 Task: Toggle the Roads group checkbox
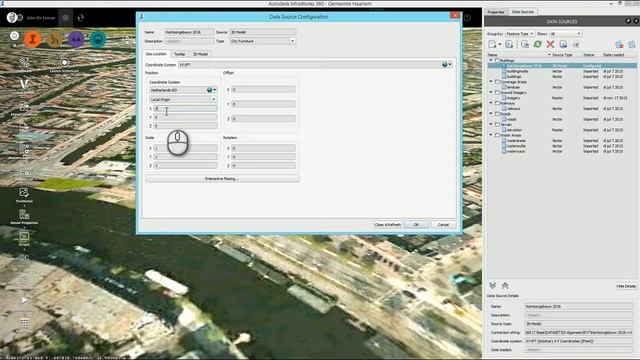pos(497,114)
